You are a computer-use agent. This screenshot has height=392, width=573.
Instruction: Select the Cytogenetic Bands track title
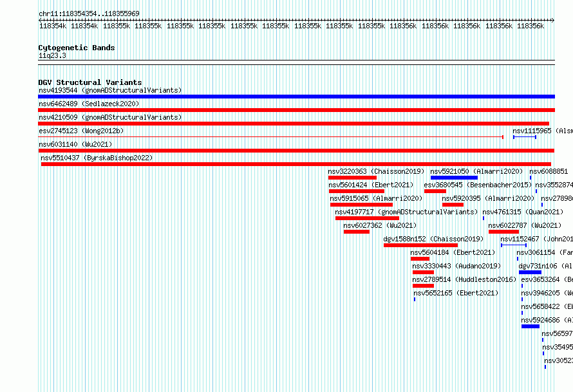pos(77,48)
